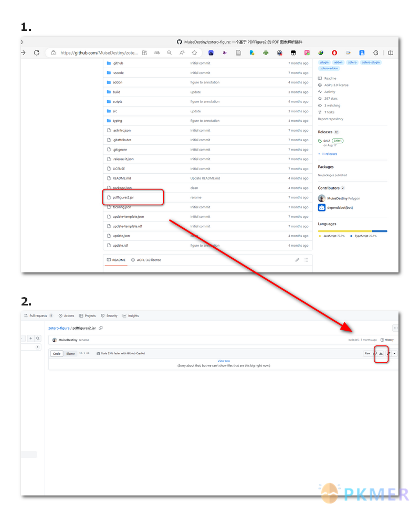Toggle the browser split screen icon

pos(391,53)
